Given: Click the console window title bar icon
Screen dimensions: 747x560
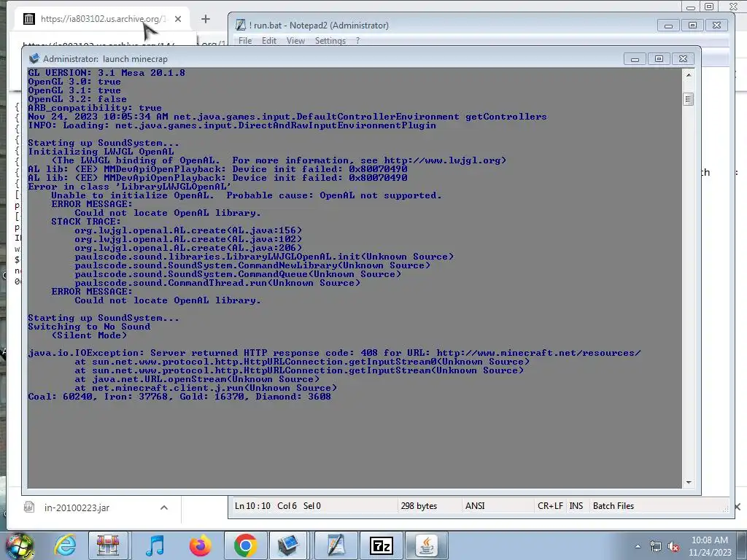Looking at the screenshot, I should click(x=34, y=58).
